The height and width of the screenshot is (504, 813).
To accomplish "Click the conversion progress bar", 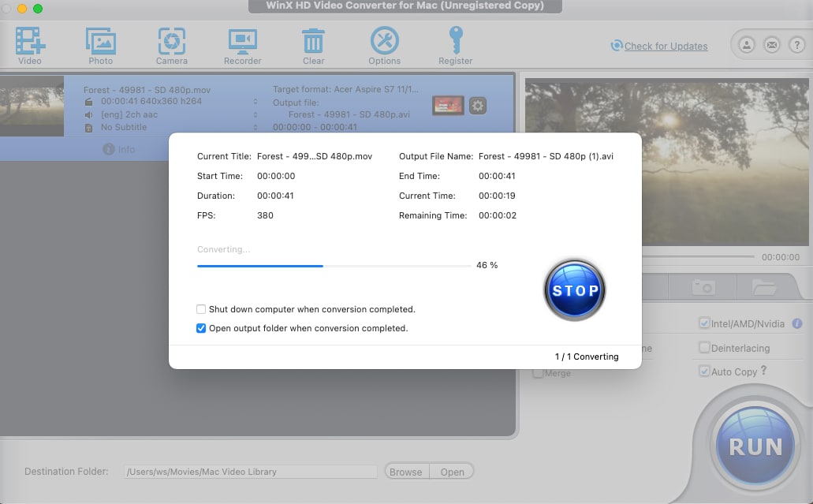I will tap(334, 266).
